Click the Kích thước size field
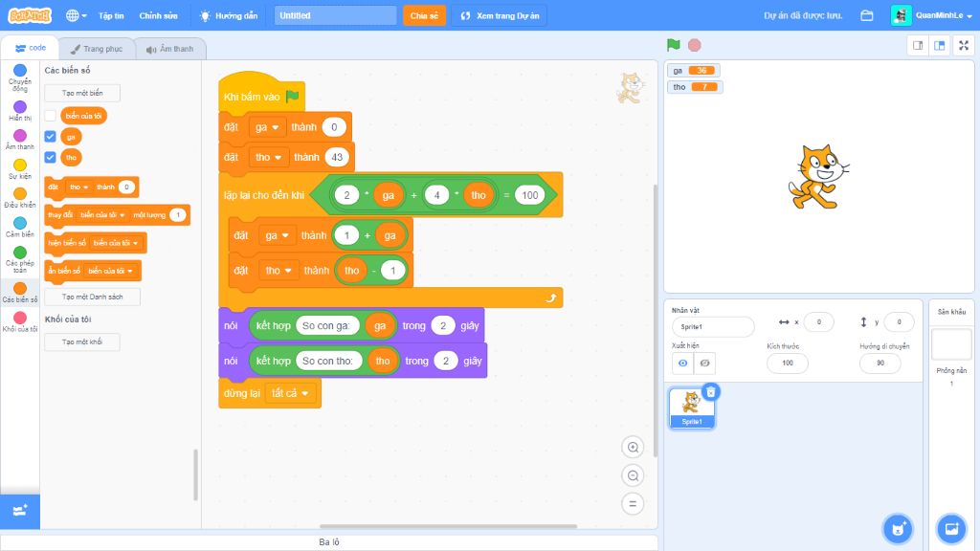The image size is (980, 551). tap(788, 363)
